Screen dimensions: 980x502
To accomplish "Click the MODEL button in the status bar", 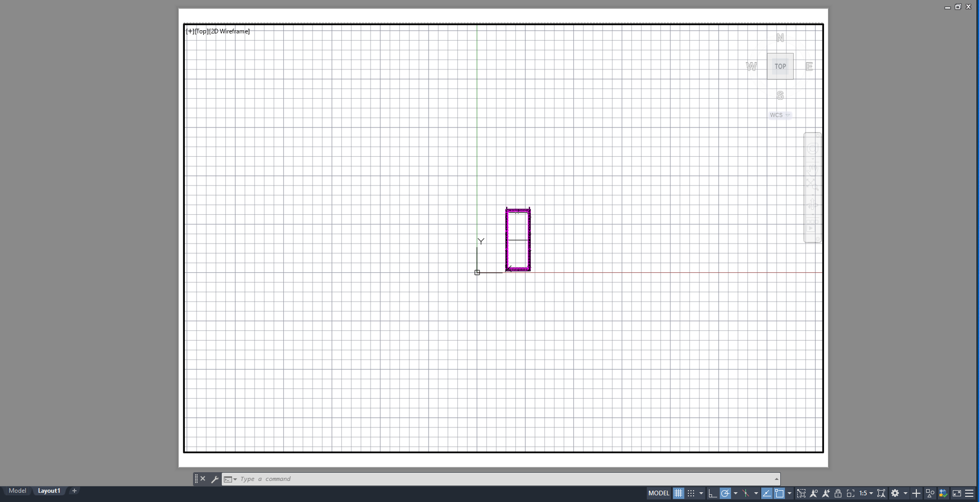I will click(659, 493).
